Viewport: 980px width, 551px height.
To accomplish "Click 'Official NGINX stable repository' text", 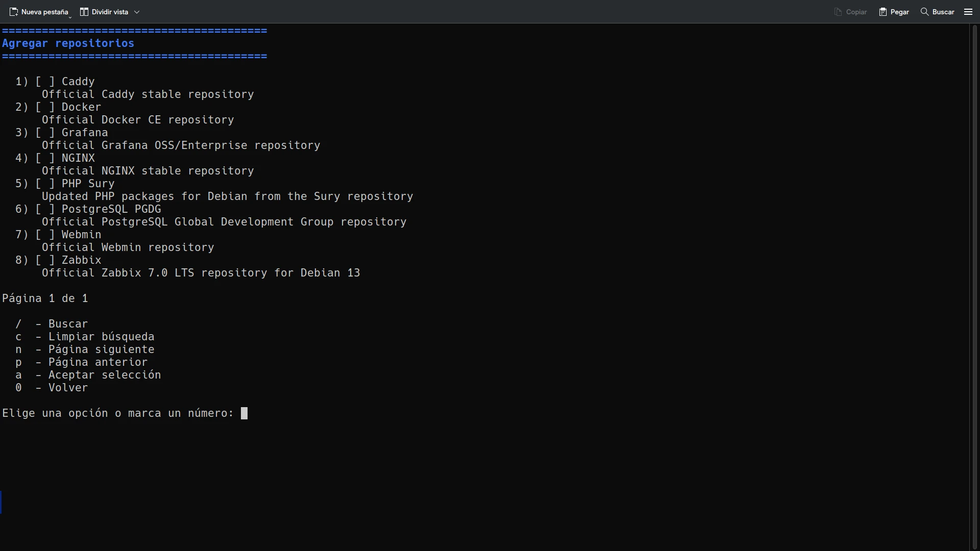I will pos(148,171).
